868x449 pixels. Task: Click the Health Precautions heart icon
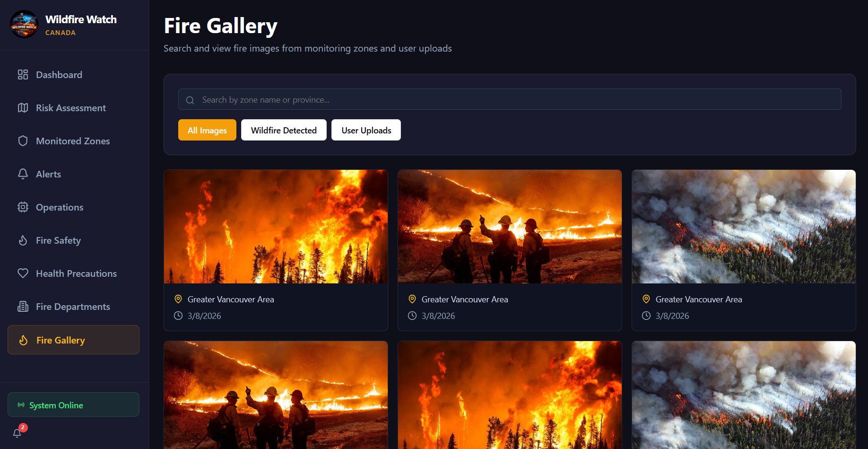[x=23, y=273]
